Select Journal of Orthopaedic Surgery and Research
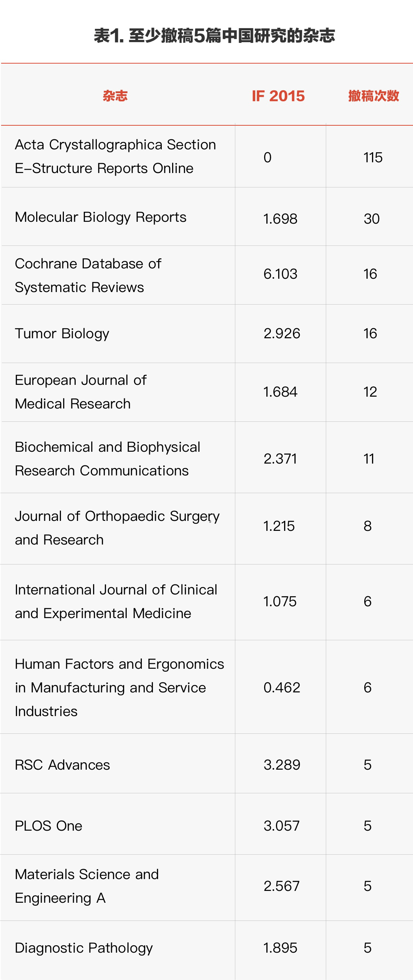Screen dimensions: 413x980 click(117, 528)
